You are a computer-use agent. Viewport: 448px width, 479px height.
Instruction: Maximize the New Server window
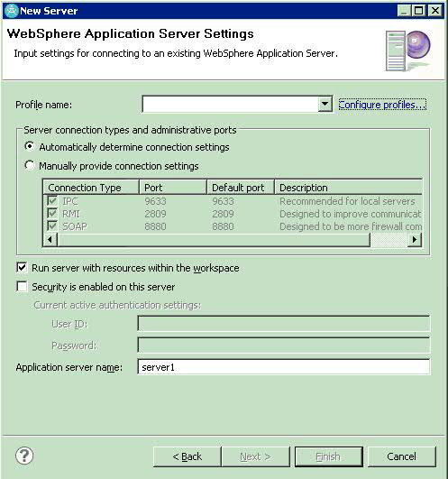tap(418, 11)
